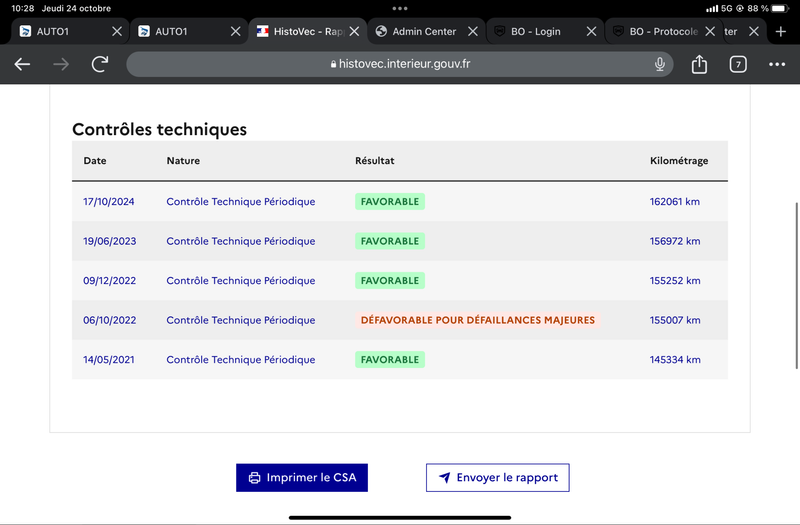Click the Envoyer le rapport button
Screen dimensions: 800x525
pos(497,478)
